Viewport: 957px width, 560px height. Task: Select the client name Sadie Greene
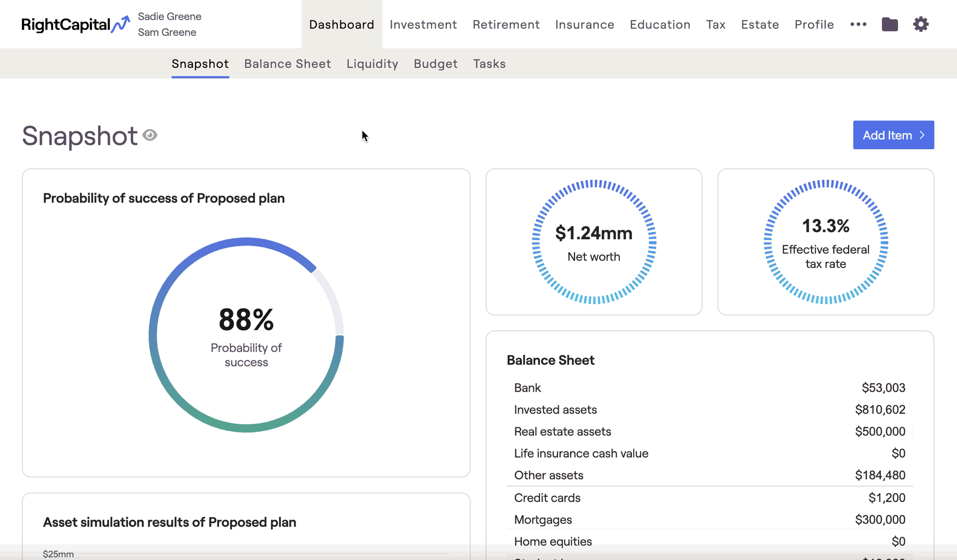click(x=169, y=16)
